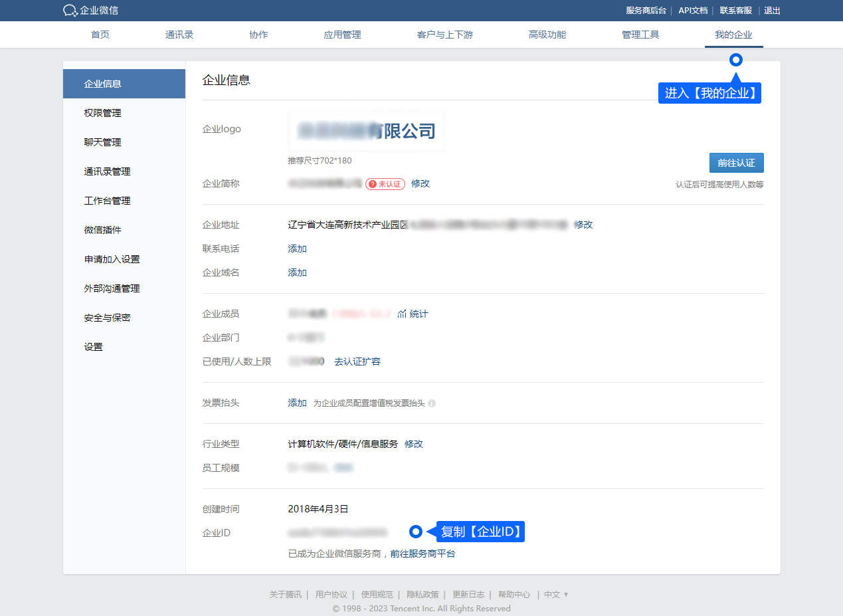Click the company logo image
This screenshot has height=616, width=843.
367,131
